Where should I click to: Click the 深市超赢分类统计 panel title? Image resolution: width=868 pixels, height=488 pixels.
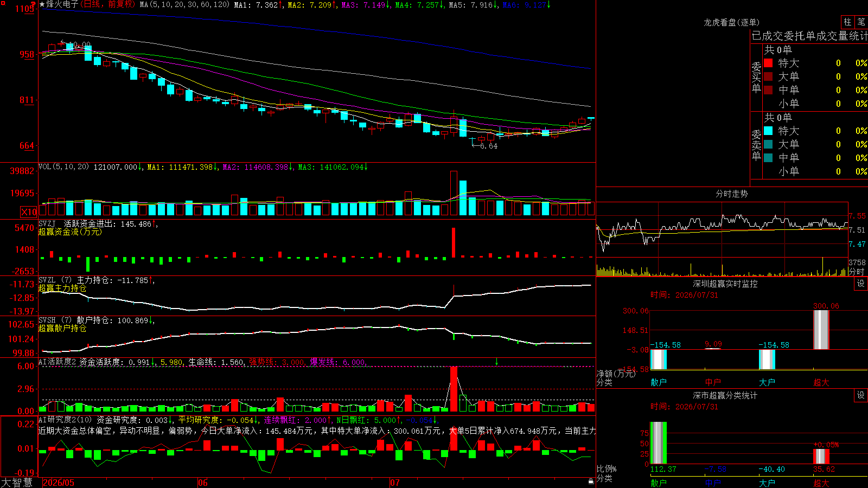[x=725, y=395]
